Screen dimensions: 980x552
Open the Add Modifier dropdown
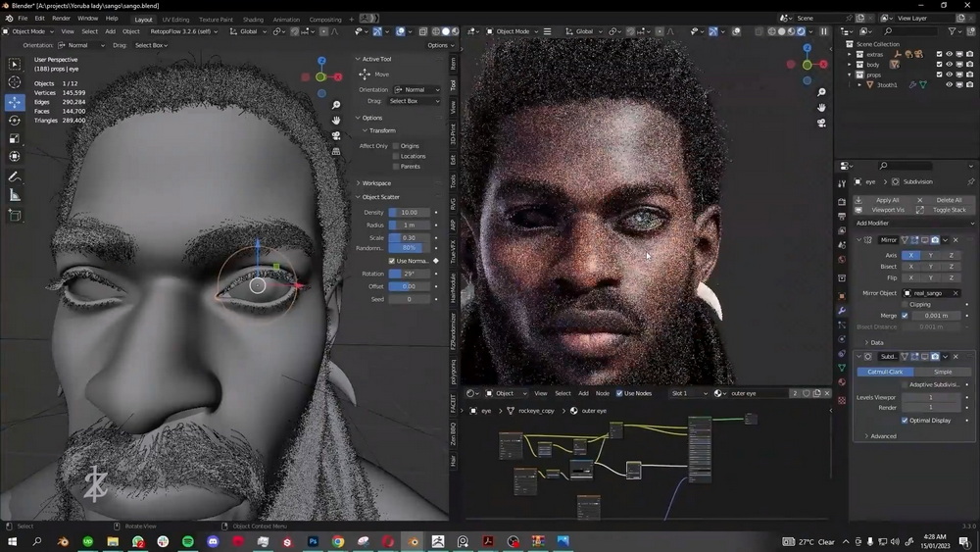click(913, 224)
